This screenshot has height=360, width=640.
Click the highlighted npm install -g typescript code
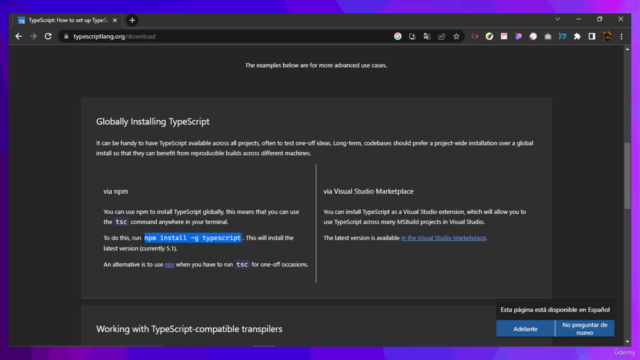193,238
